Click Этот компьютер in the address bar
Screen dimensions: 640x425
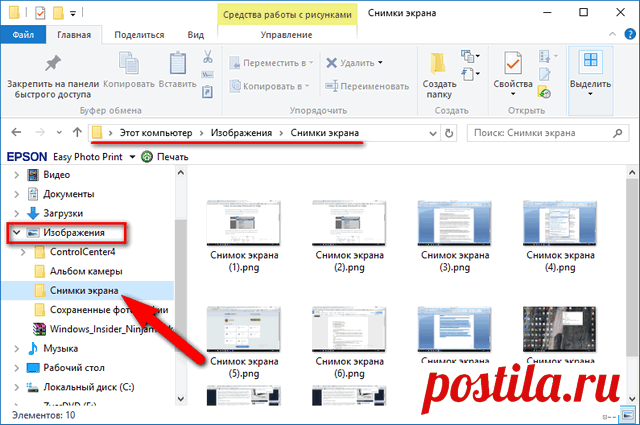point(156,133)
